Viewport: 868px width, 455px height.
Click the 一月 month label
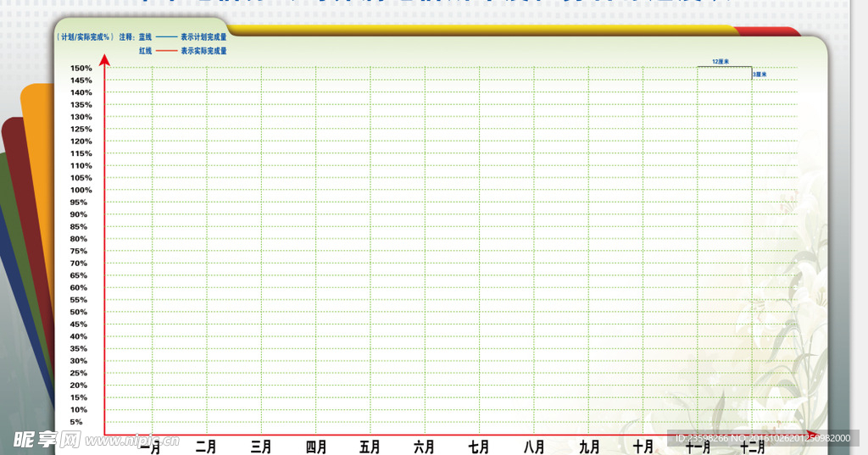151,447
